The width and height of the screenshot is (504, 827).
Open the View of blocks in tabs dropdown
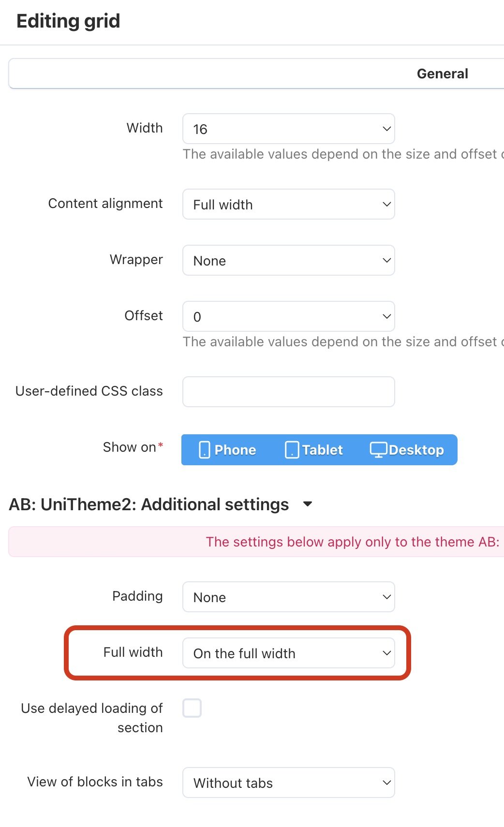[x=288, y=783]
